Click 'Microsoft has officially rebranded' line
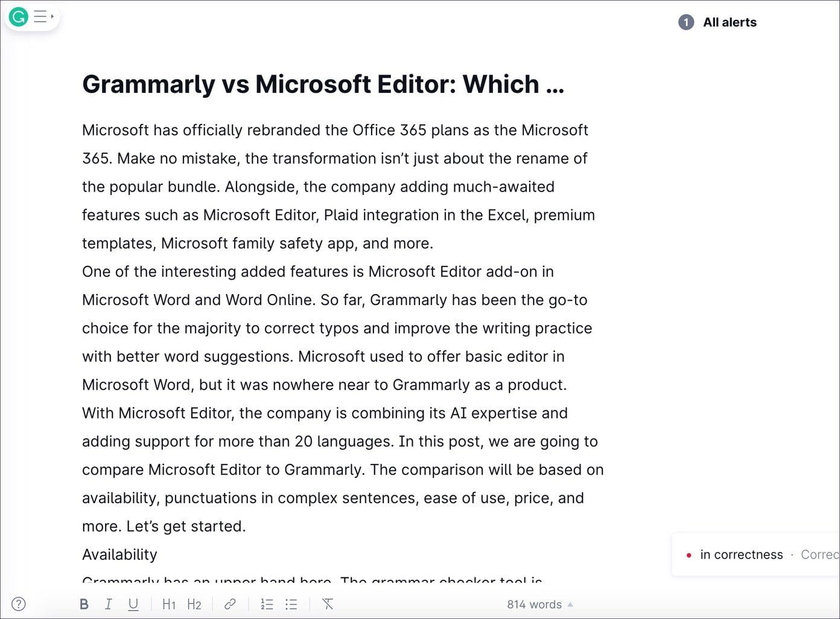 coord(335,130)
